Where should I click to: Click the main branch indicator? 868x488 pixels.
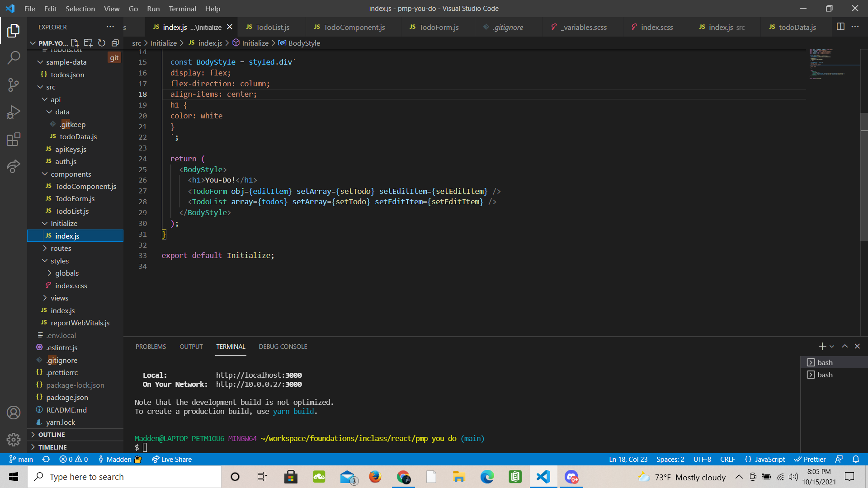(x=21, y=459)
